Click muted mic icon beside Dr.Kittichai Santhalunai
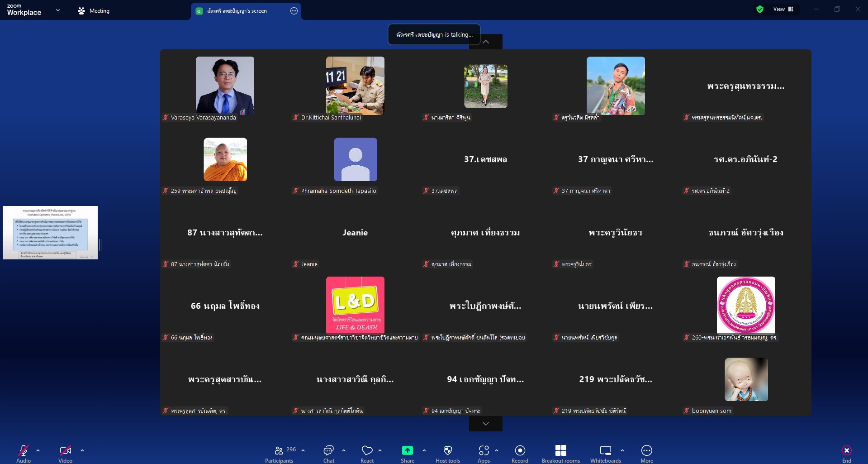This screenshot has height=464, width=868. (x=296, y=117)
